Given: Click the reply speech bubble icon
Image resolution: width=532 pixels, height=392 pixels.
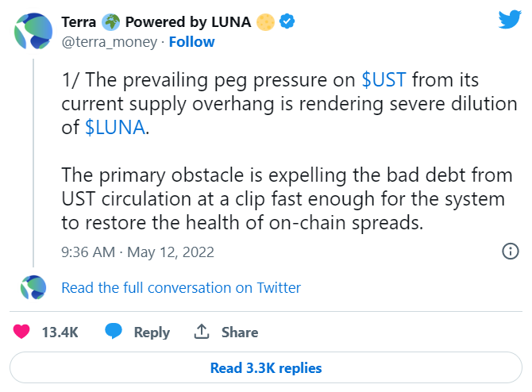Looking at the screenshot, I should (115, 332).
